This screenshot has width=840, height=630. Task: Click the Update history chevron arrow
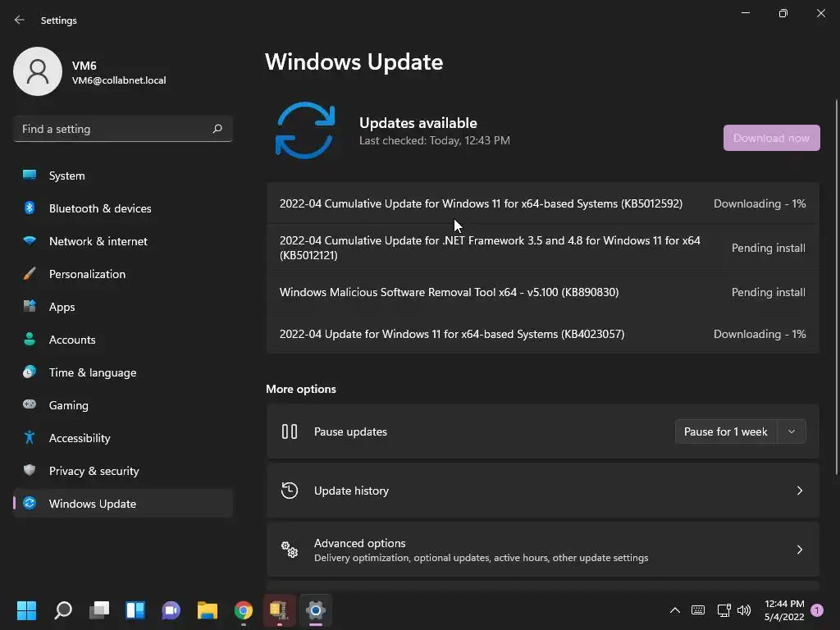click(799, 491)
